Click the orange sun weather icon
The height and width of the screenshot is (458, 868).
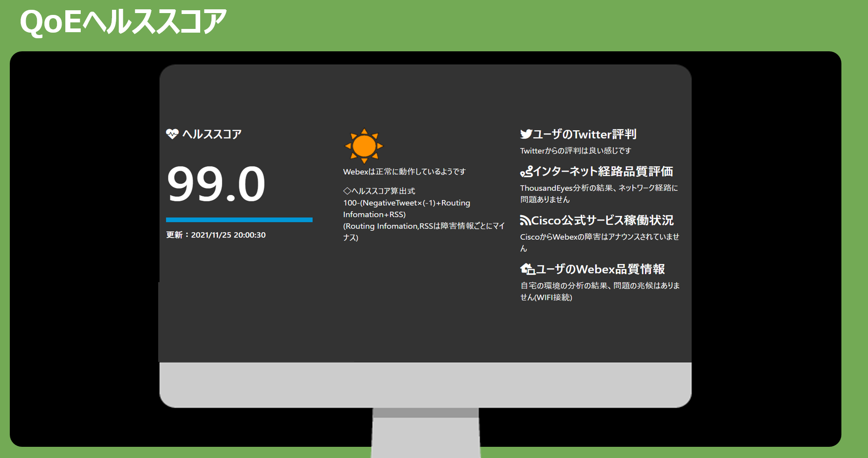click(364, 146)
